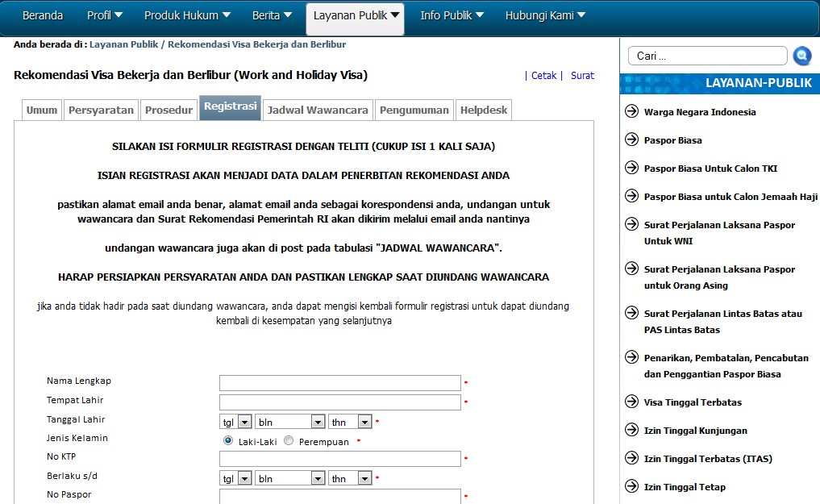Open the Jadwal Wawancara tab
This screenshot has width=820, height=504.
click(318, 110)
